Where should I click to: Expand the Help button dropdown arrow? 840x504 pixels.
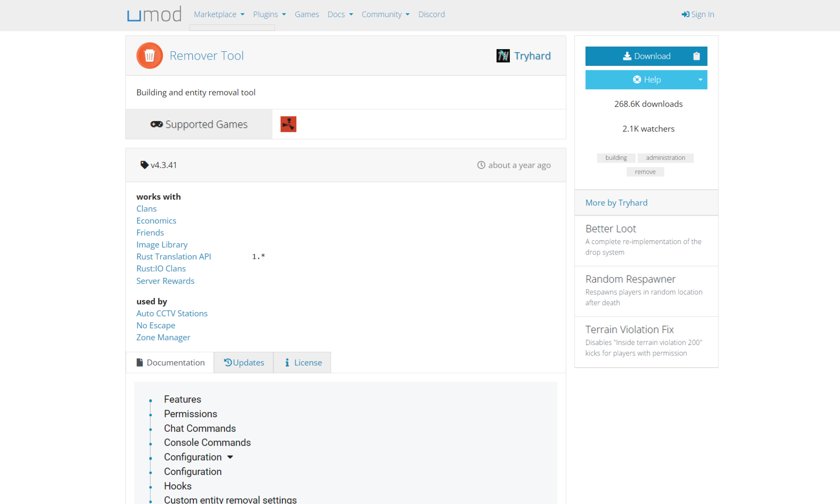click(700, 80)
